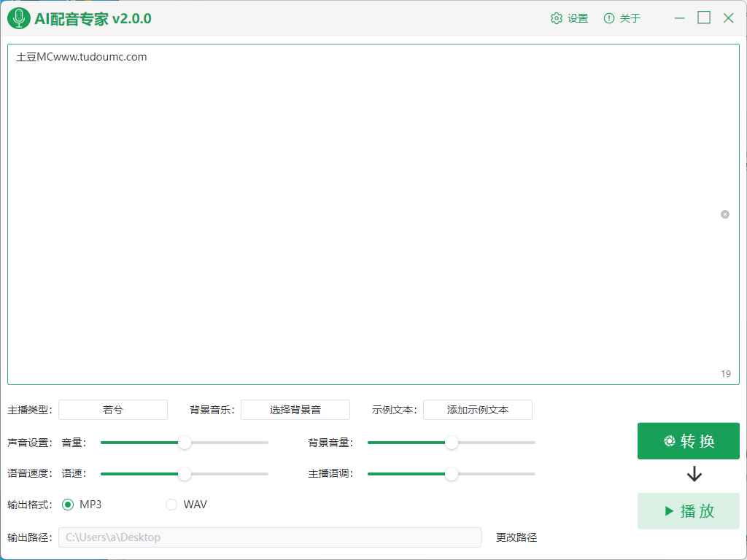Click the down arrow icon below 转换

[693, 474]
